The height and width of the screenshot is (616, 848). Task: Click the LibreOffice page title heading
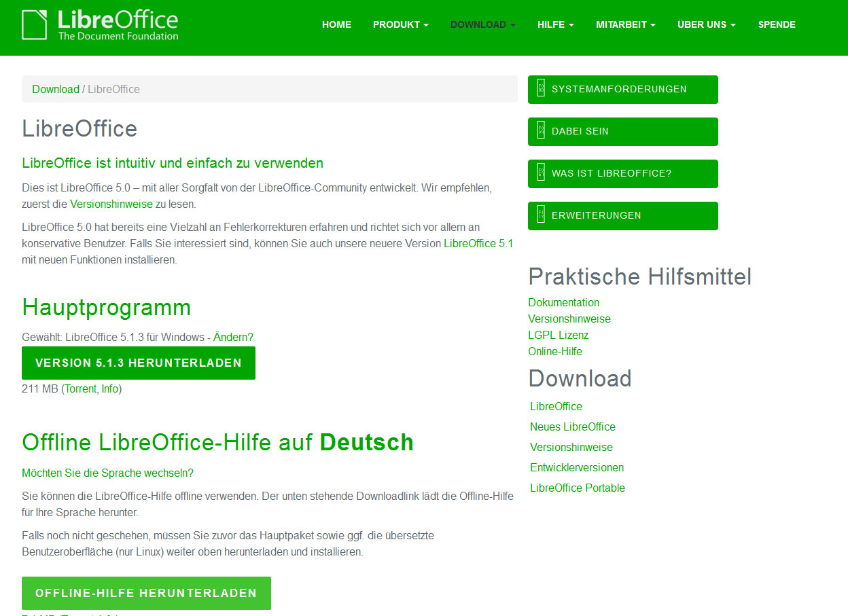(x=79, y=128)
